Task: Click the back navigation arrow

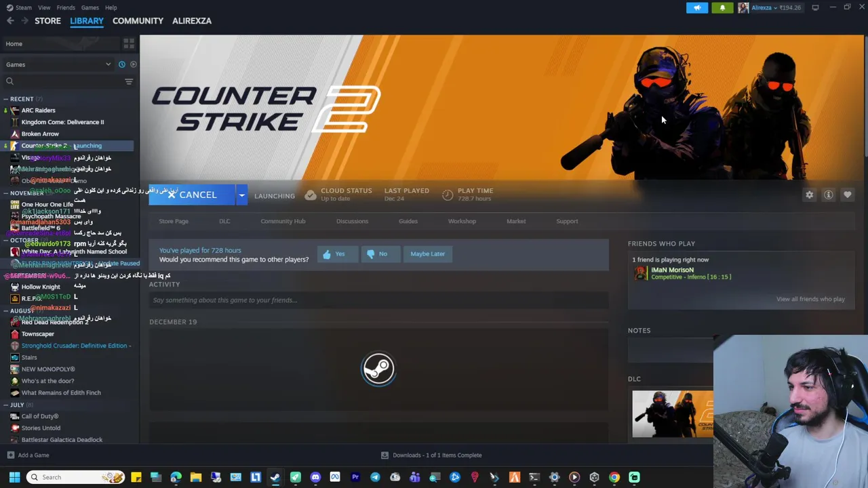Action: [10, 21]
